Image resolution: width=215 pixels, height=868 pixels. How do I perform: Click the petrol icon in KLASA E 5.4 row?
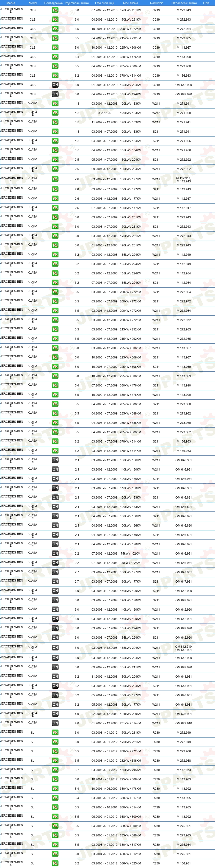click(55, 385)
